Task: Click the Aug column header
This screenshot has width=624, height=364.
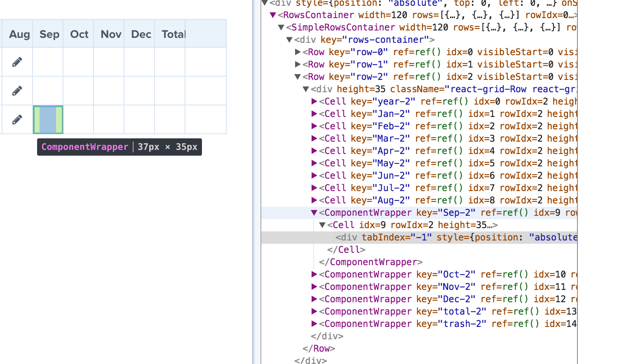Action: (x=19, y=34)
